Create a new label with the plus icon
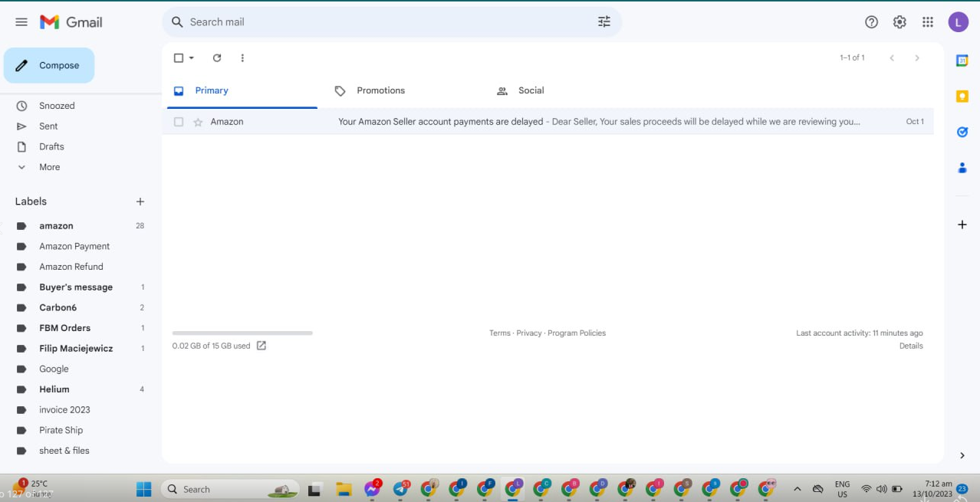The image size is (980, 502). (x=140, y=202)
